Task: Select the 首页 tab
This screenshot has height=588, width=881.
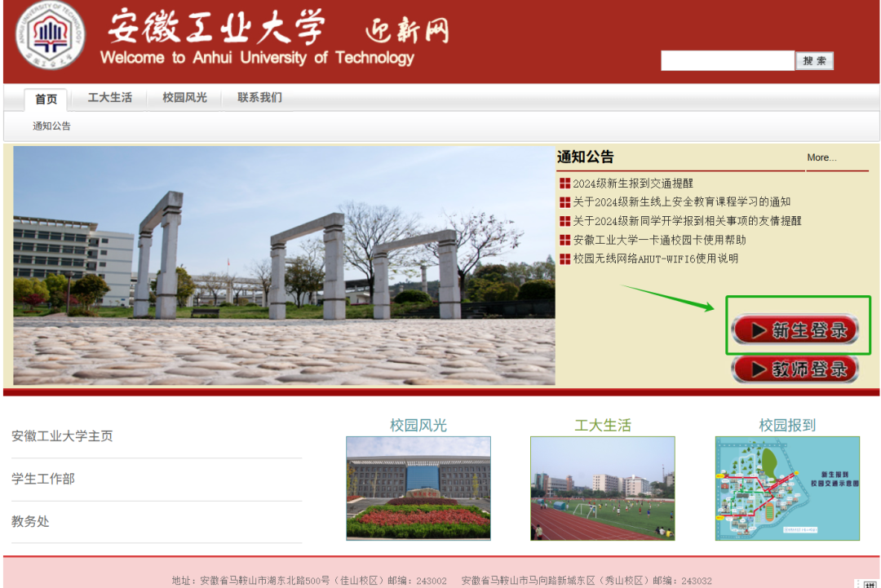Action: (46, 99)
